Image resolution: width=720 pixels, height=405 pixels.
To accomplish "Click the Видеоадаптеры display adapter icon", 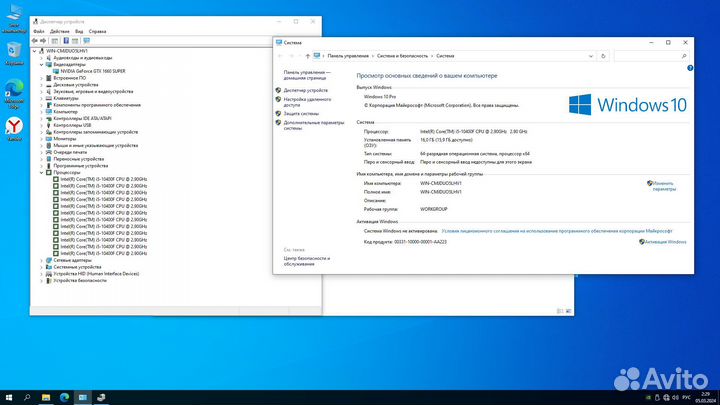I will pyautogui.click(x=49, y=65).
